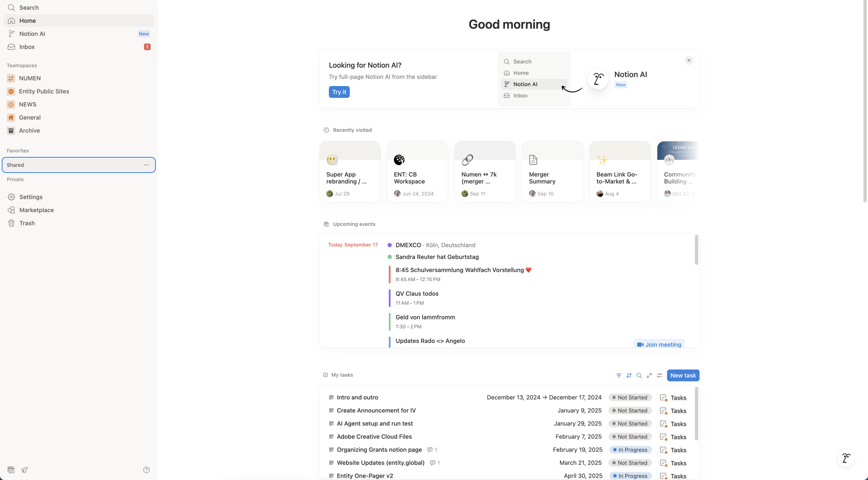Open the Merger Summary recently visited card
Image resolution: width=868 pixels, height=480 pixels.
tap(552, 172)
